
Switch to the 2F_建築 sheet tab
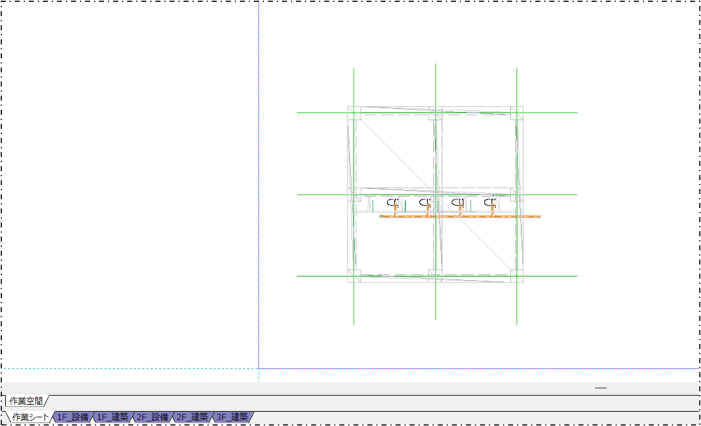193,417
